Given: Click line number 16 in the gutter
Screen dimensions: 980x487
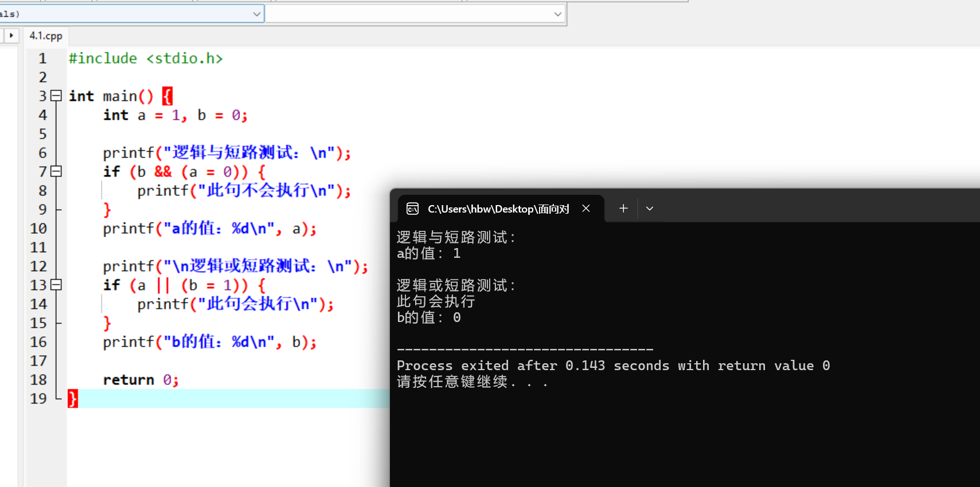Looking at the screenshot, I should tap(38, 342).
